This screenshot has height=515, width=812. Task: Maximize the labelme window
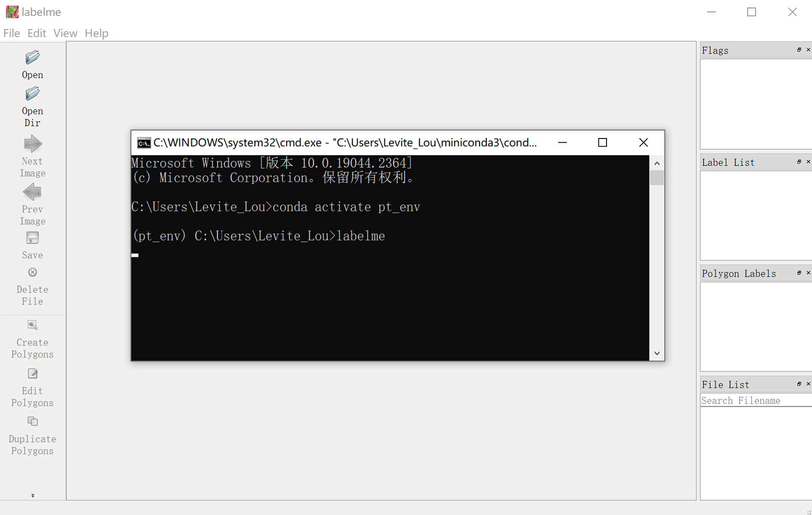(752, 12)
